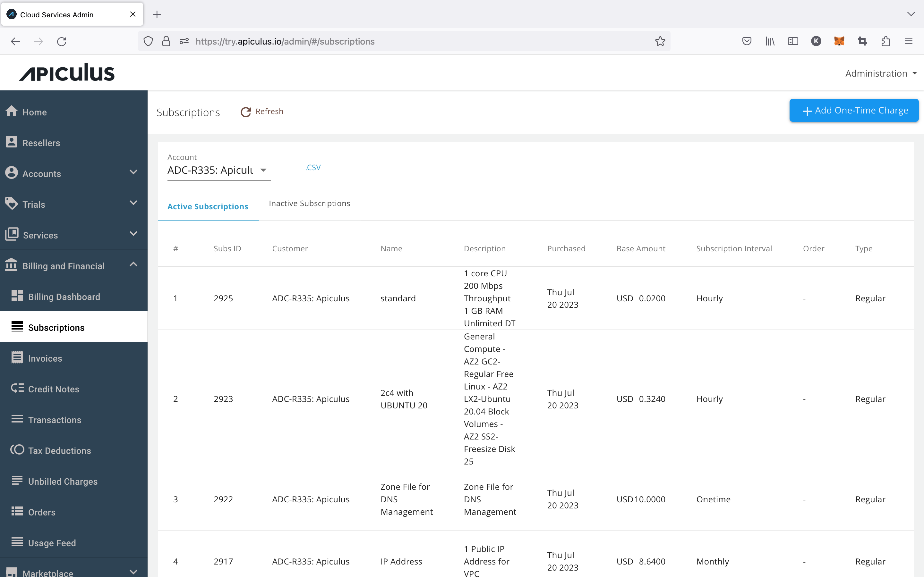Open the Usage Feed
The height and width of the screenshot is (577, 924).
52,543
